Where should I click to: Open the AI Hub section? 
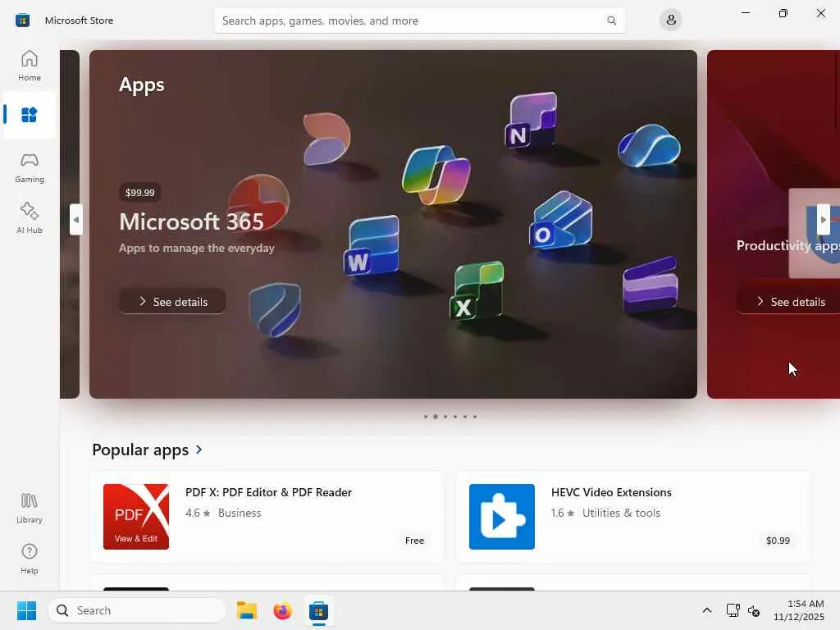29,217
